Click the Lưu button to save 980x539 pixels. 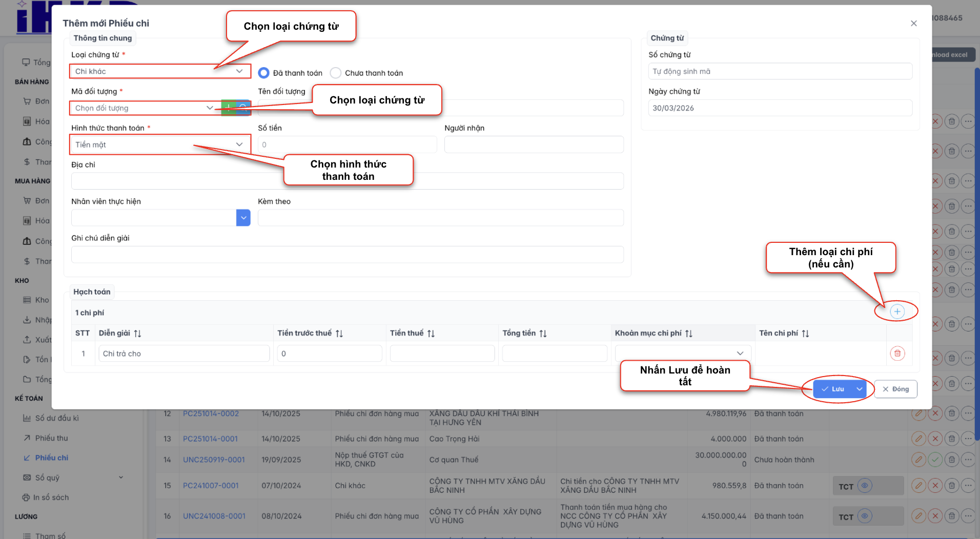pos(833,389)
